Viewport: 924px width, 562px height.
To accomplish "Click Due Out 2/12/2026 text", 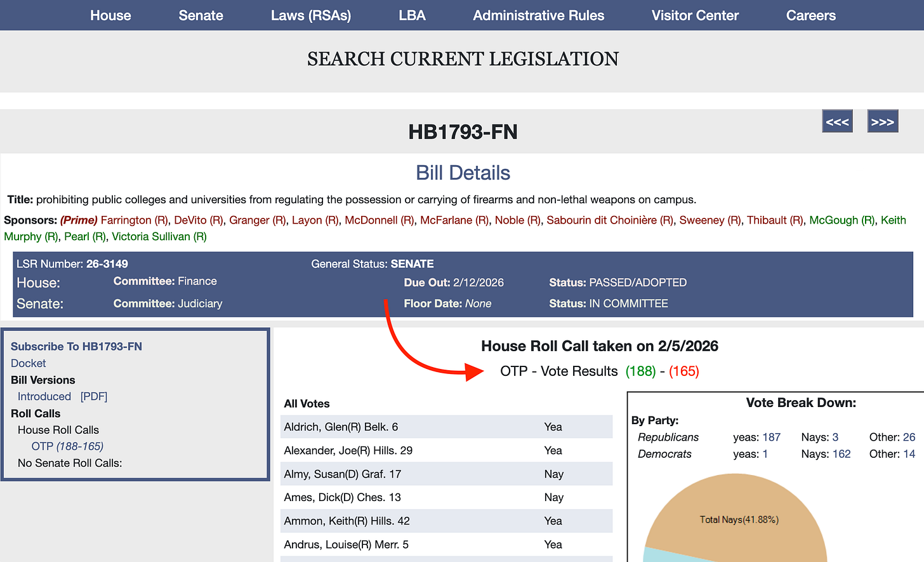I will (x=454, y=283).
